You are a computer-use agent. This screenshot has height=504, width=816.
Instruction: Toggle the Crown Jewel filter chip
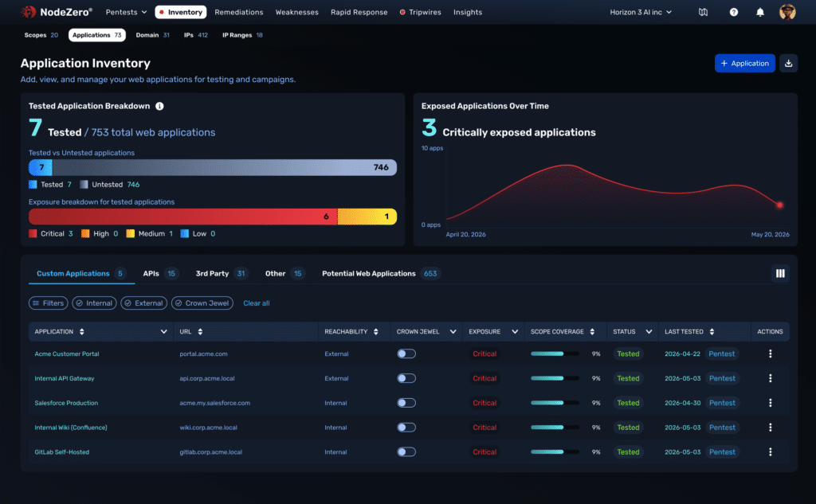click(x=202, y=303)
